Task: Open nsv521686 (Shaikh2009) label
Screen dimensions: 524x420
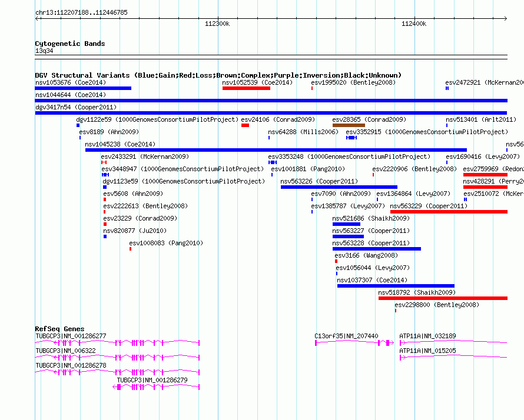Action: (x=371, y=218)
